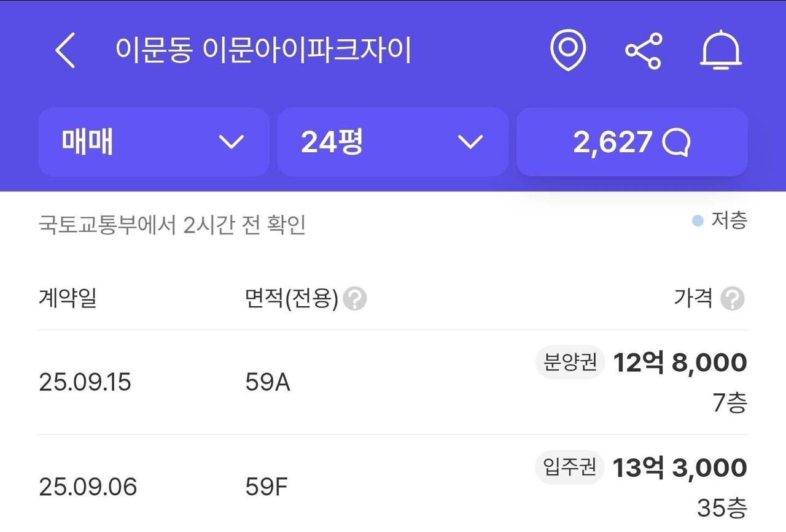Open the help tooltip beside 가격
The height and width of the screenshot is (532, 786).
click(732, 299)
